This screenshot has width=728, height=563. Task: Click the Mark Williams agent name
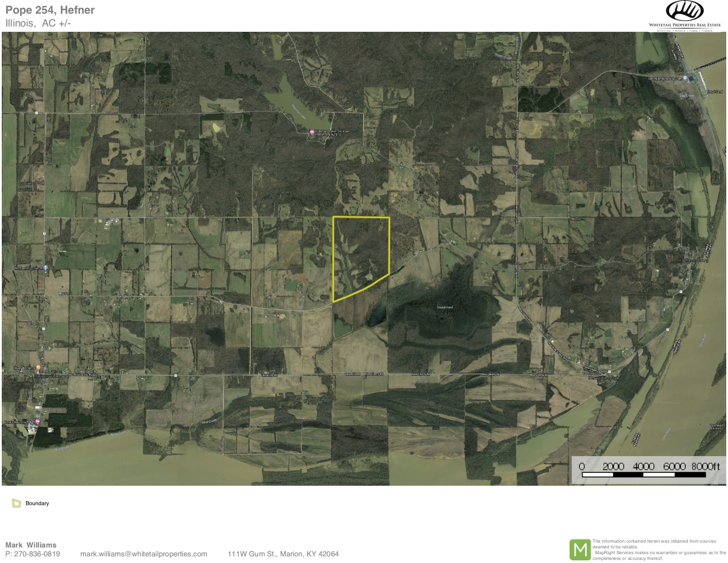coord(31,545)
